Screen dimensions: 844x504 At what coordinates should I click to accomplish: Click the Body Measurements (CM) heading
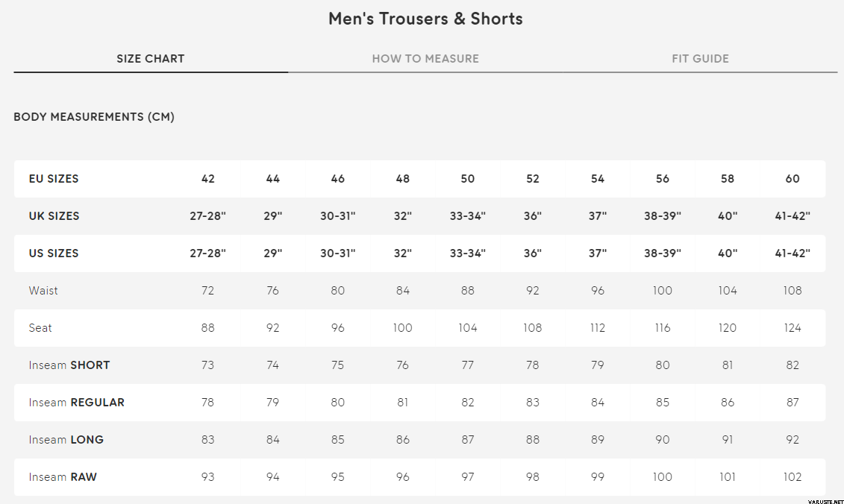pyautogui.click(x=94, y=117)
